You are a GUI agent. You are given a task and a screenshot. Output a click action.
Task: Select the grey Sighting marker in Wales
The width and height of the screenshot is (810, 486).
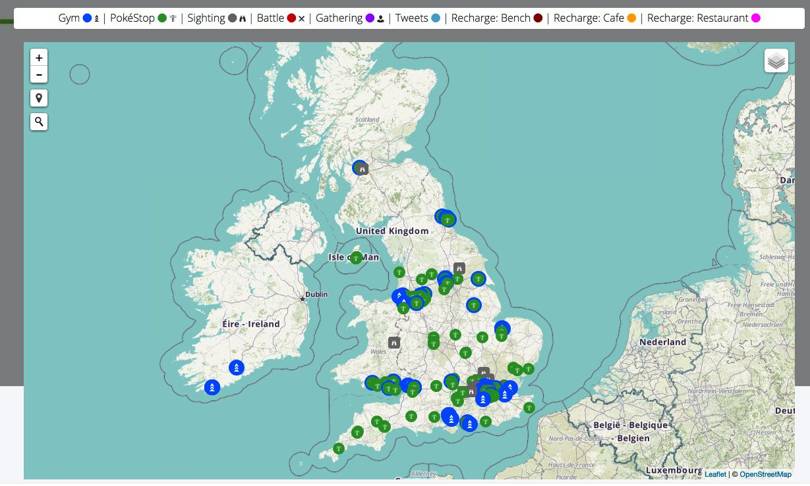(394, 343)
